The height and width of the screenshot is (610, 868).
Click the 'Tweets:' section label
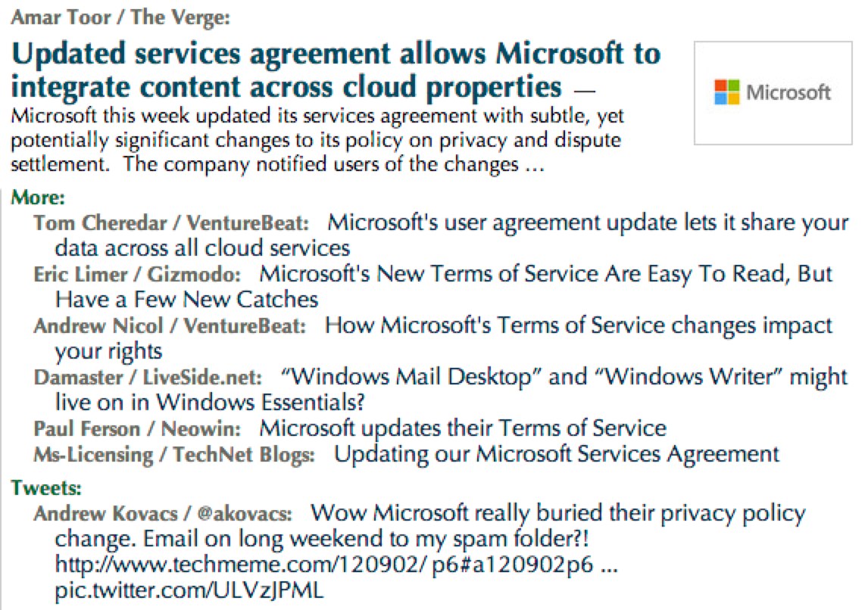[x=46, y=488]
